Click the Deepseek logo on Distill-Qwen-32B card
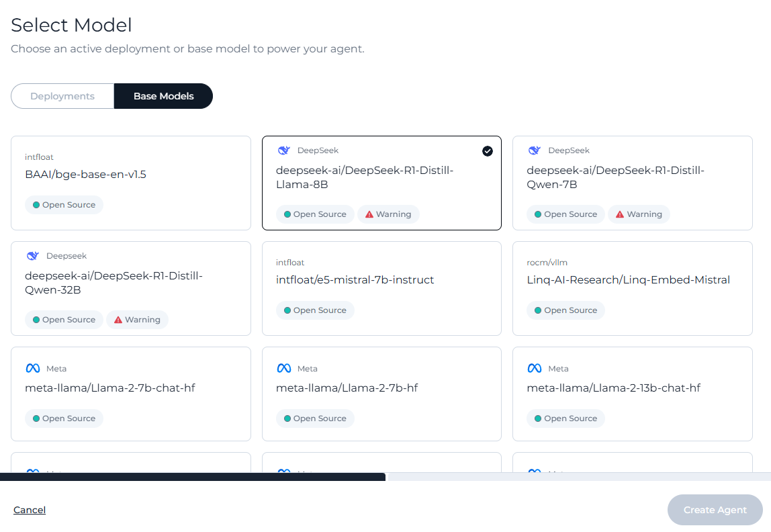This screenshot has width=771, height=532. (x=32, y=256)
